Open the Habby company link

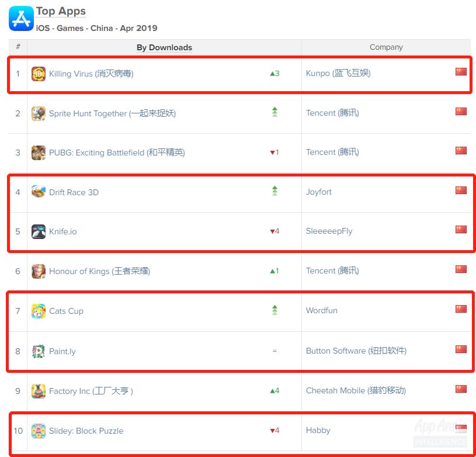pyautogui.click(x=318, y=430)
